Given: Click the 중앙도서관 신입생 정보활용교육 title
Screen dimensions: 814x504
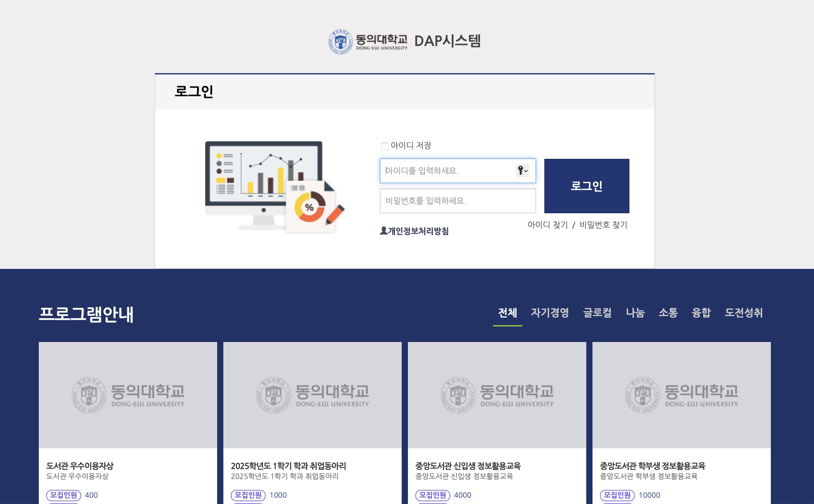Looking at the screenshot, I should [467, 466].
